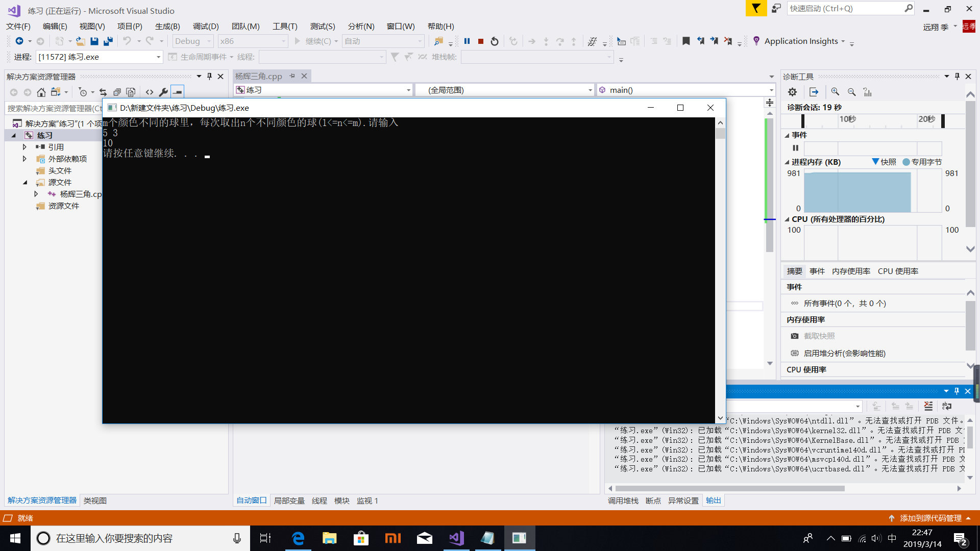Image resolution: width=980 pixels, height=551 pixels.
Task: Open the 调试(D) debug menu
Action: point(206,26)
